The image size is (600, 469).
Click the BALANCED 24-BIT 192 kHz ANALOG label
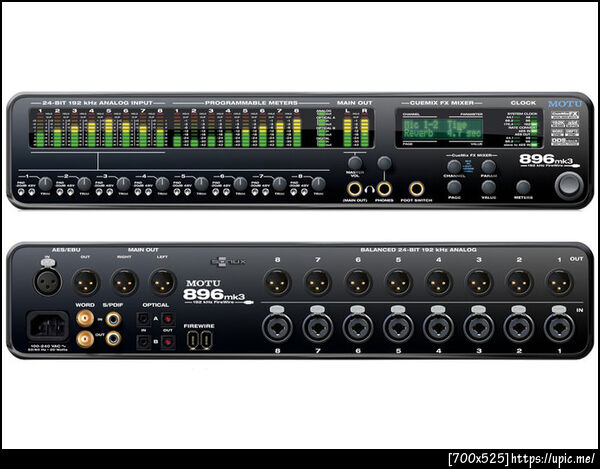pyautogui.click(x=418, y=250)
